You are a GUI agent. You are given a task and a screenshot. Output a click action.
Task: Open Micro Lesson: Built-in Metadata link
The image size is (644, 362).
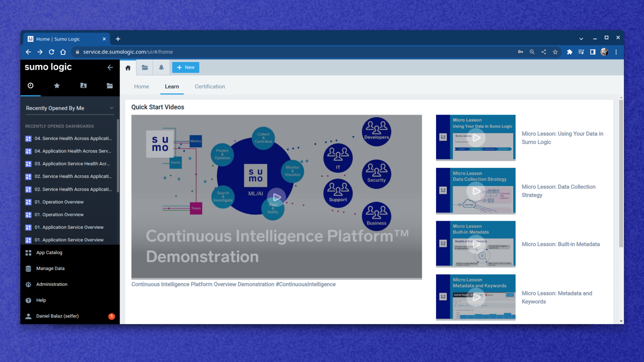[x=560, y=244]
